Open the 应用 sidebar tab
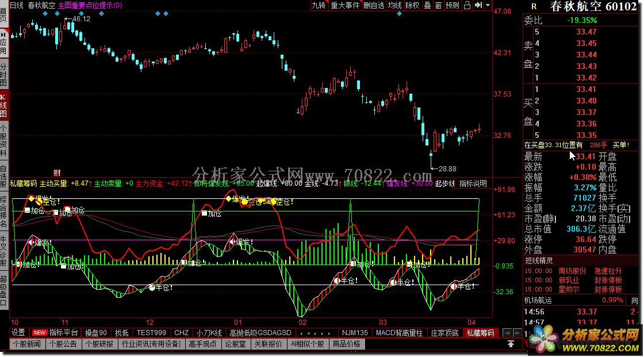 click(3, 43)
